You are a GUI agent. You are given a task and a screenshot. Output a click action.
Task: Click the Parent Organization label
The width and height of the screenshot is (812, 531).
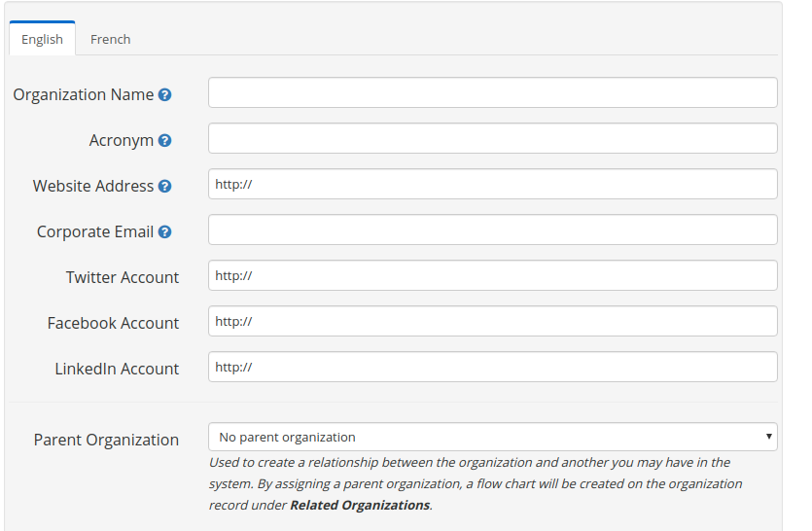pyautogui.click(x=106, y=440)
